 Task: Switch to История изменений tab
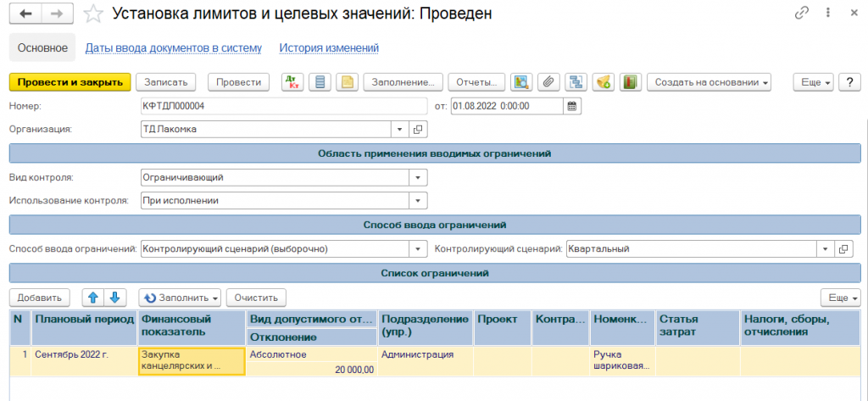pos(329,48)
